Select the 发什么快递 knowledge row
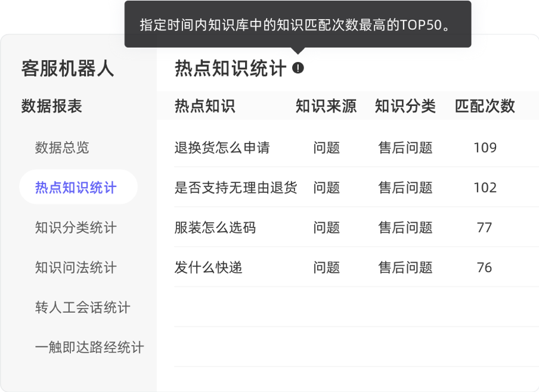The width and height of the screenshot is (539, 392). pos(208,267)
